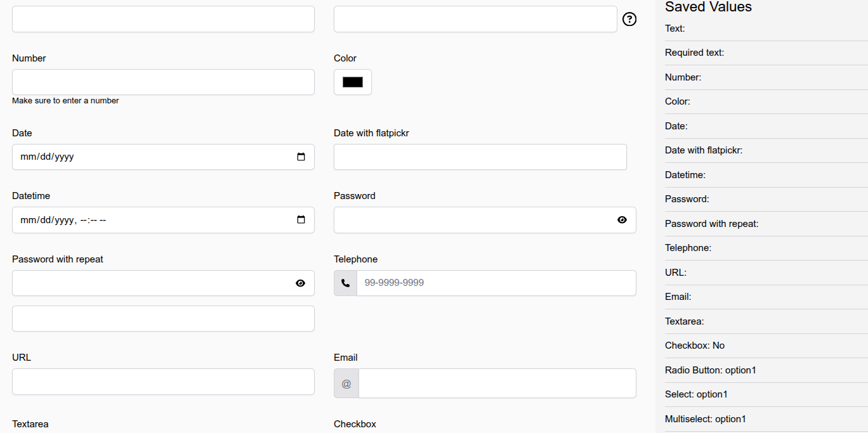Click the 'Telephone:' saved value row
The image size is (868, 433).
(x=766, y=248)
